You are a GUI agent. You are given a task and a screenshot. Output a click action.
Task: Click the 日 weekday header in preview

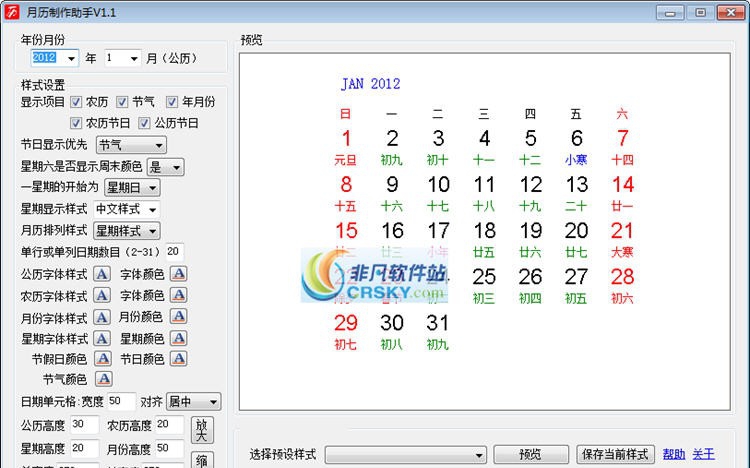click(x=345, y=114)
